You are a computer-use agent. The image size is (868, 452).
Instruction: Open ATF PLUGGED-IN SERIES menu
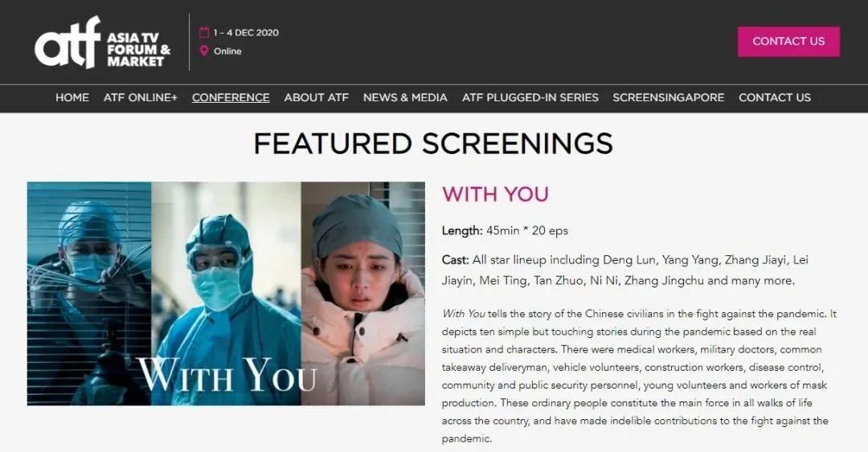click(x=530, y=98)
